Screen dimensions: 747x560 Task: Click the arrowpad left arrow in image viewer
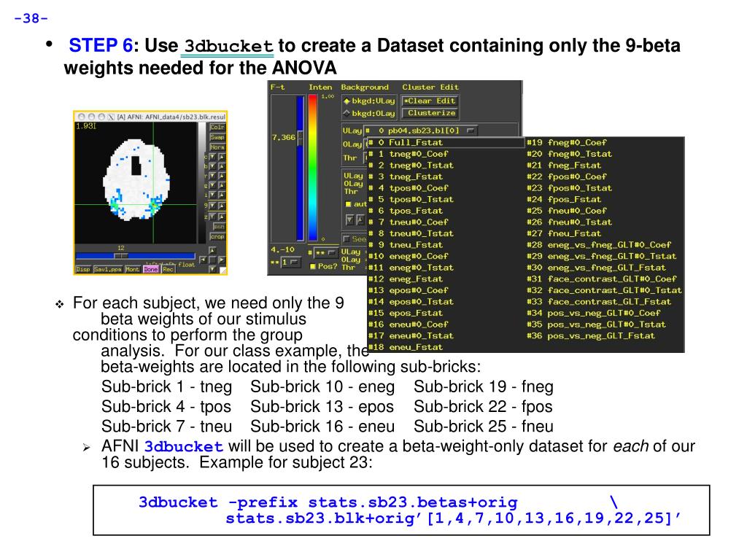(x=203, y=260)
